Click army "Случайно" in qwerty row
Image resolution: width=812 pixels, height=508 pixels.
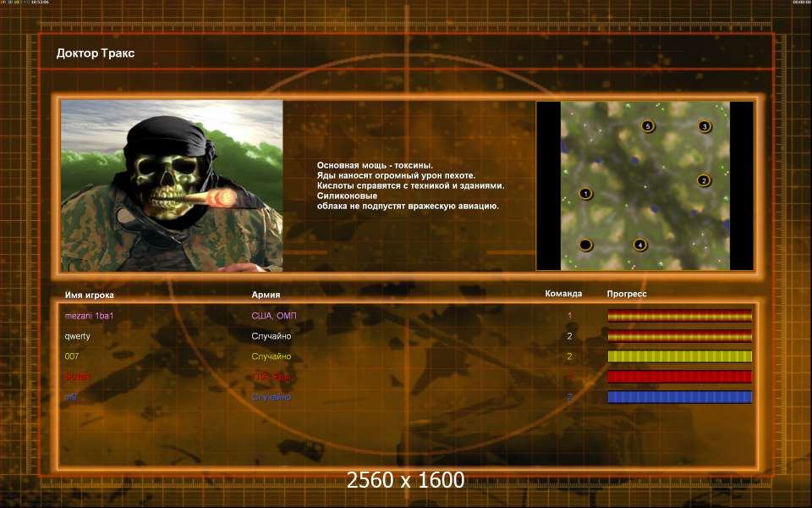tap(272, 336)
